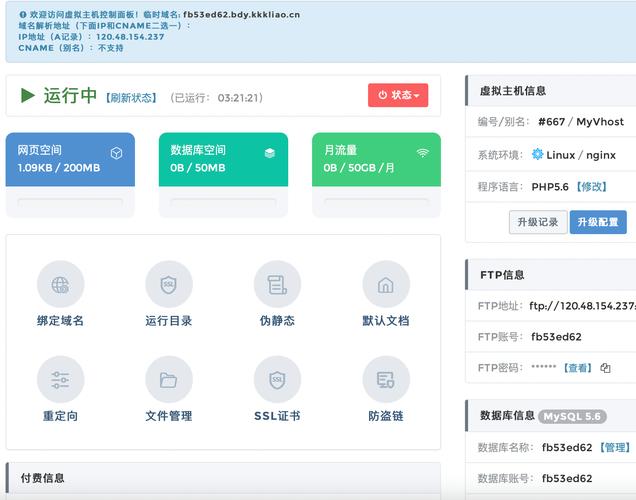Click the 默认文档 label
Image resolution: width=636 pixels, height=500 pixels.
pyautogui.click(x=386, y=321)
